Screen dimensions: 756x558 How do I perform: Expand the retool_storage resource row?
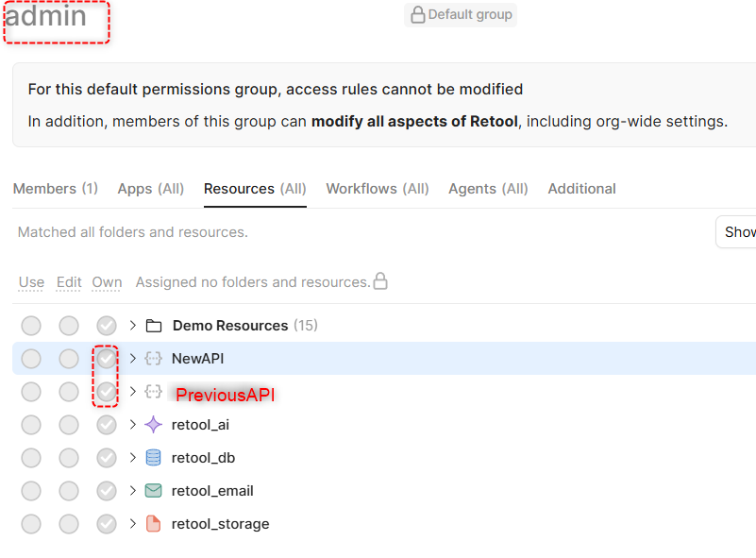click(x=132, y=524)
